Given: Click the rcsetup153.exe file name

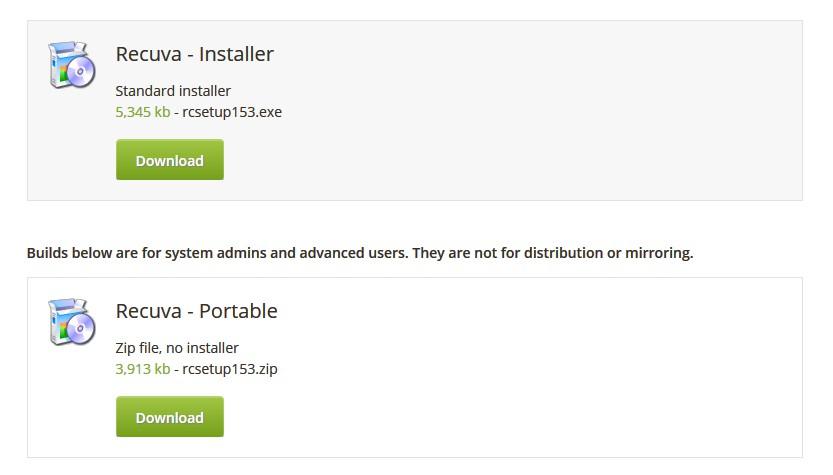Looking at the screenshot, I should [232, 112].
